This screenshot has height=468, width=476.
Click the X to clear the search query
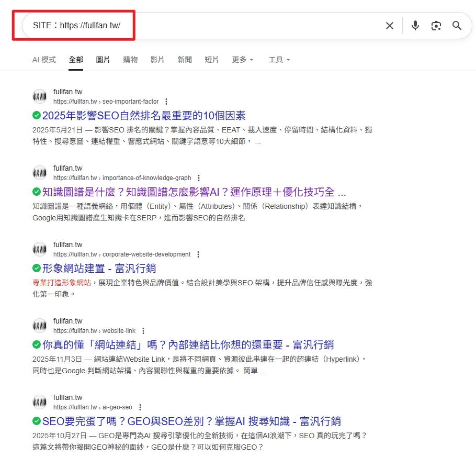(x=389, y=25)
